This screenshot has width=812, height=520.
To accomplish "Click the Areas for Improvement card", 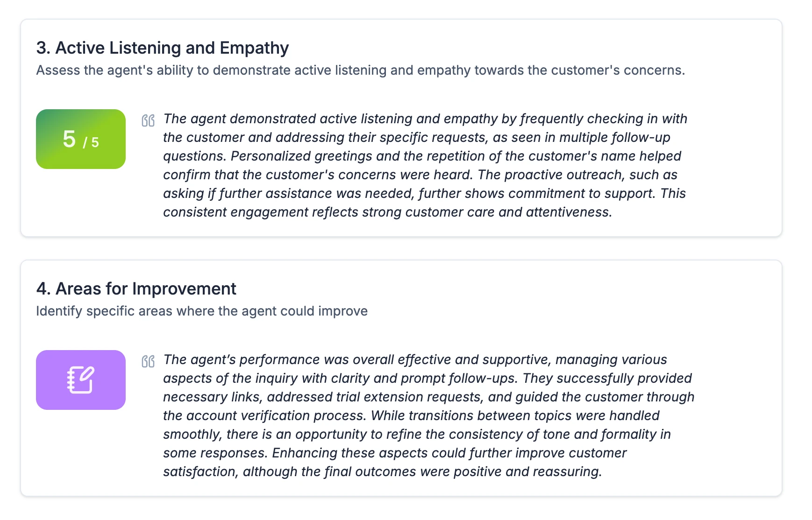I will coord(401,378).
